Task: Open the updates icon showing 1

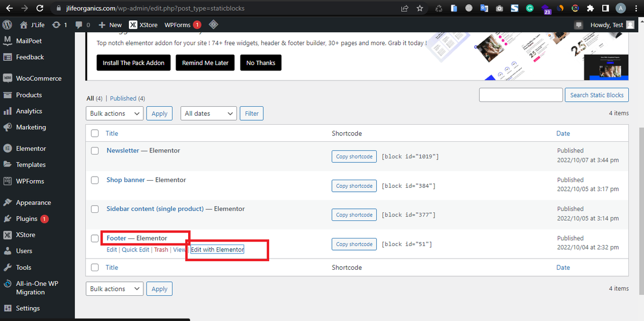Action: (x=59, y=25)
